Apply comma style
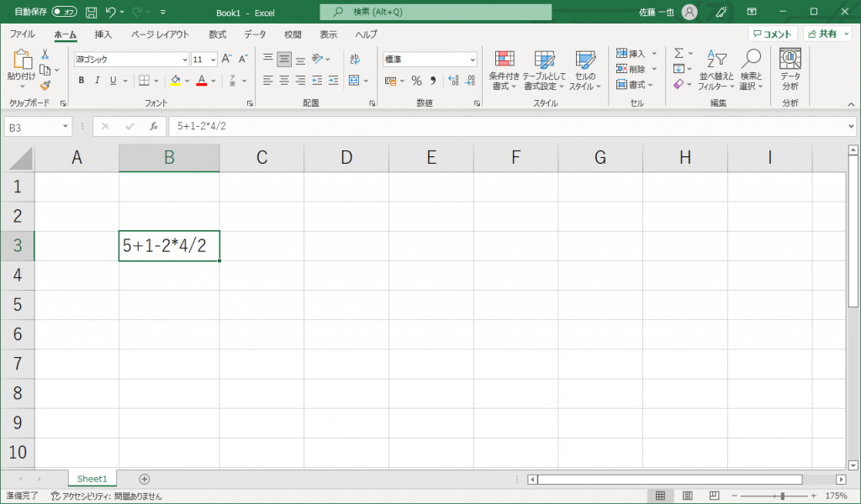 pyautogui.click(x=433, y=81)
